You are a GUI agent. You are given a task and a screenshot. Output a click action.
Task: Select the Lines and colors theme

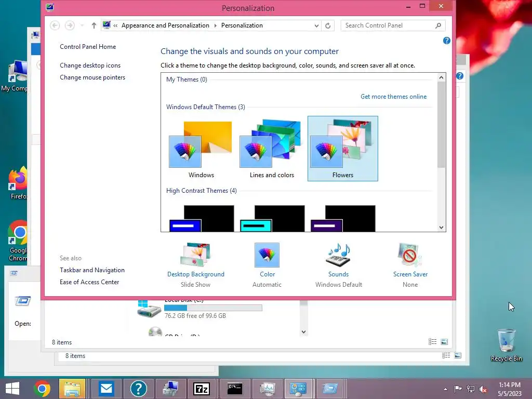pyautogui.click(x=272, y=149)
